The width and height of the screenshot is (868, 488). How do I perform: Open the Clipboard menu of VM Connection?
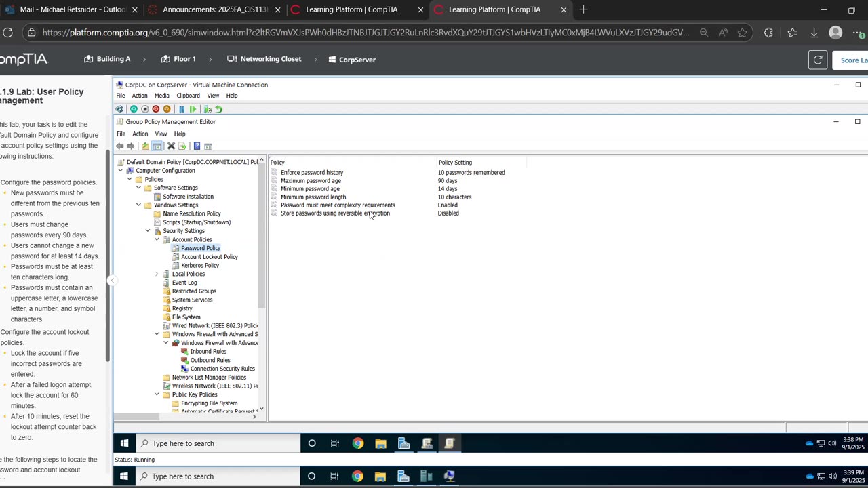click(188, 96)
